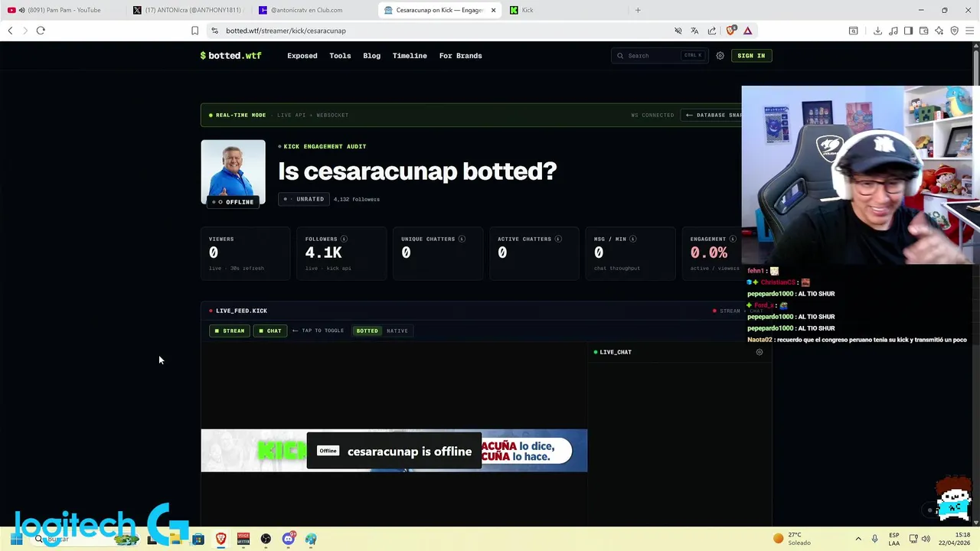Image resolution: width=980 pixels, height=551 pixels.
Task: Open the OBS Studio taskbar icon
Action: (266, 539)
